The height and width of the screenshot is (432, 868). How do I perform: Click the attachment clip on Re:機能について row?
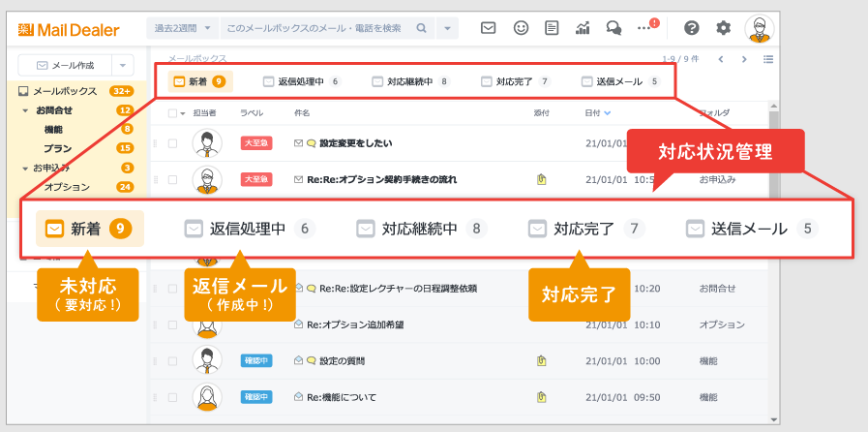[x=541, y=397]
